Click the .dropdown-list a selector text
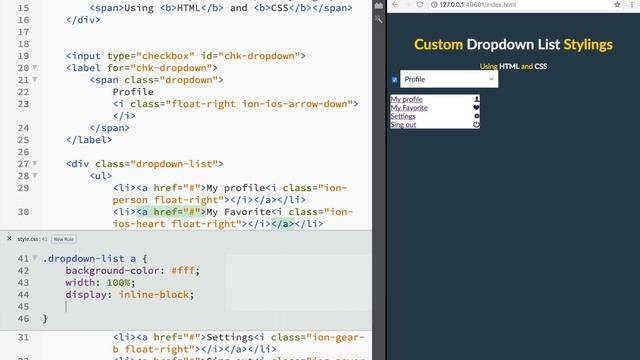This screenshot has height=360, width=640. 89,258
